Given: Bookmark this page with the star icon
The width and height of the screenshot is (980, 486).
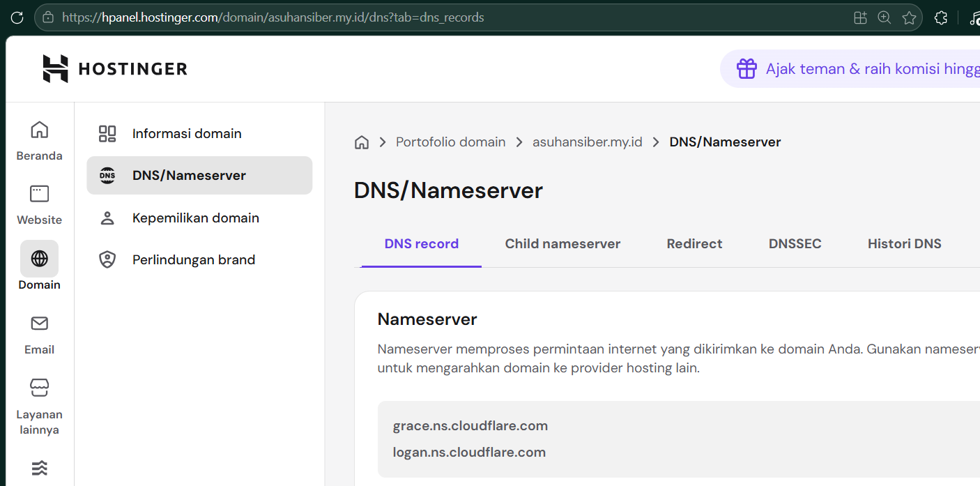Looking at the screenshot, I should tap(909, 17).
